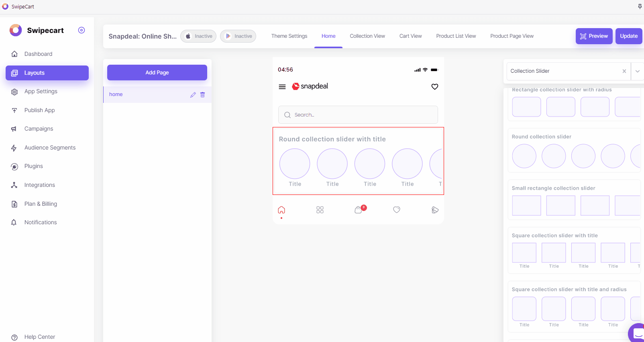This screenshot has width=644, height=342.
Task: Click the Update button
Action: point(628,36)
